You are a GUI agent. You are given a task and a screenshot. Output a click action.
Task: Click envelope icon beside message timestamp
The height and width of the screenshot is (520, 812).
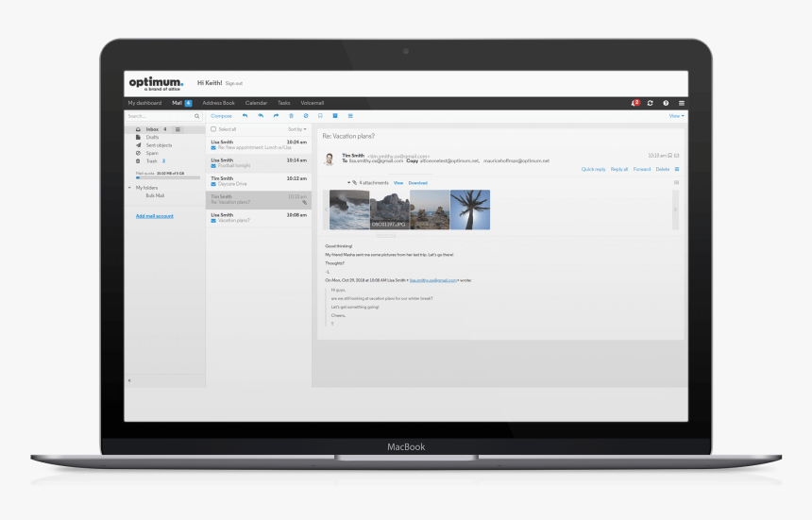[677, 155]
